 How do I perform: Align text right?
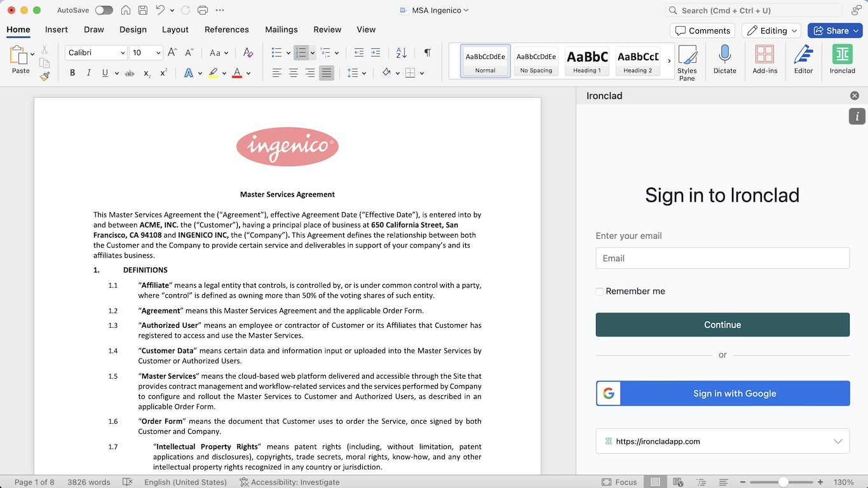click(x=310, y=73)
